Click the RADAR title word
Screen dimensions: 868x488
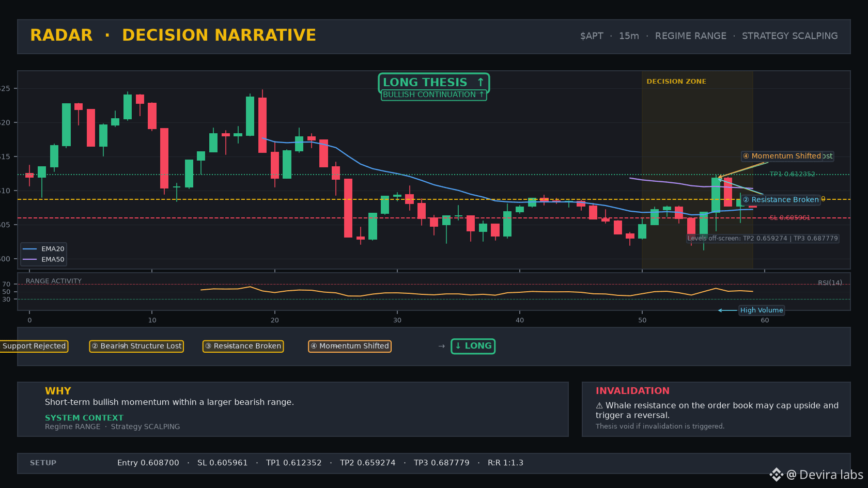[x=61, y=35]
